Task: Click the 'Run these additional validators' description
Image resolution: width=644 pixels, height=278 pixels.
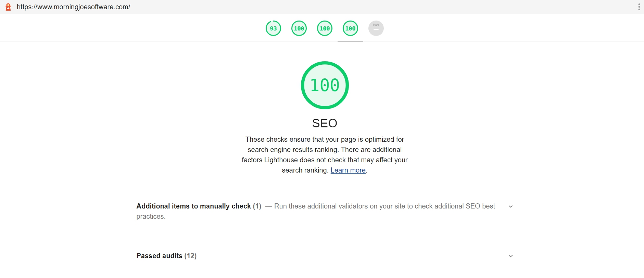Action: click(384, 206)
